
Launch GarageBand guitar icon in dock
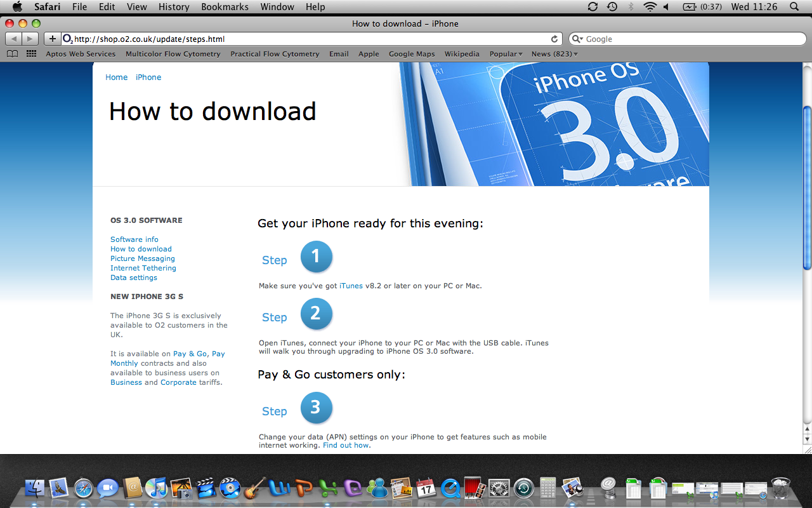[254, 488]
